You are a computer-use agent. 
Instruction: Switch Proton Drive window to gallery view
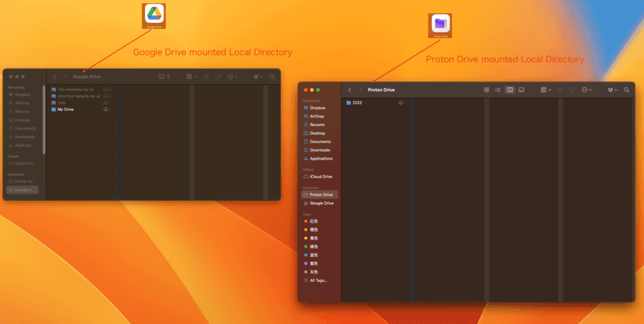tap(521, 90)
